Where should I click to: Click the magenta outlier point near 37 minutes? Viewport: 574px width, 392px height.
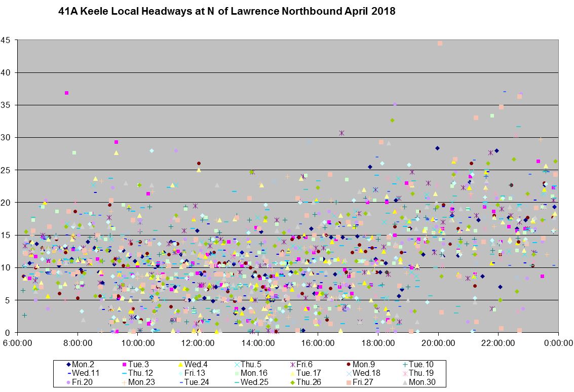pos(67,93)
